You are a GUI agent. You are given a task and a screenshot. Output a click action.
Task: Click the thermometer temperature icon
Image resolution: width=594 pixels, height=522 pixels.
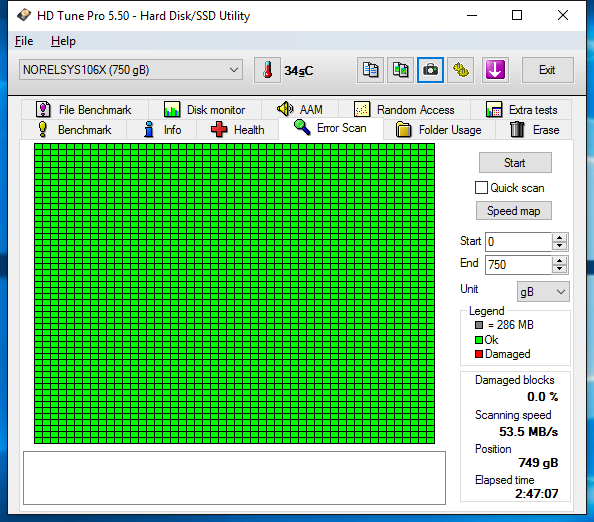pos(267,70)
